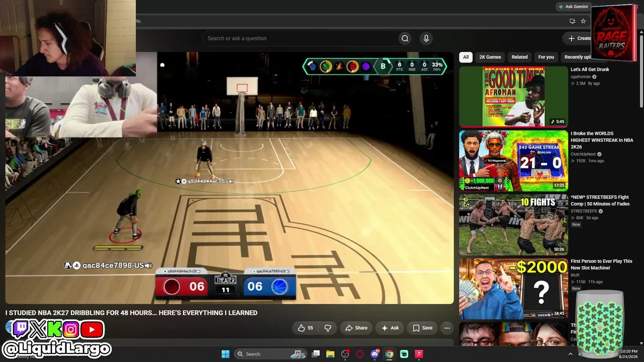Launch Opera GX from the taskbar

click(x=360, y=354)
